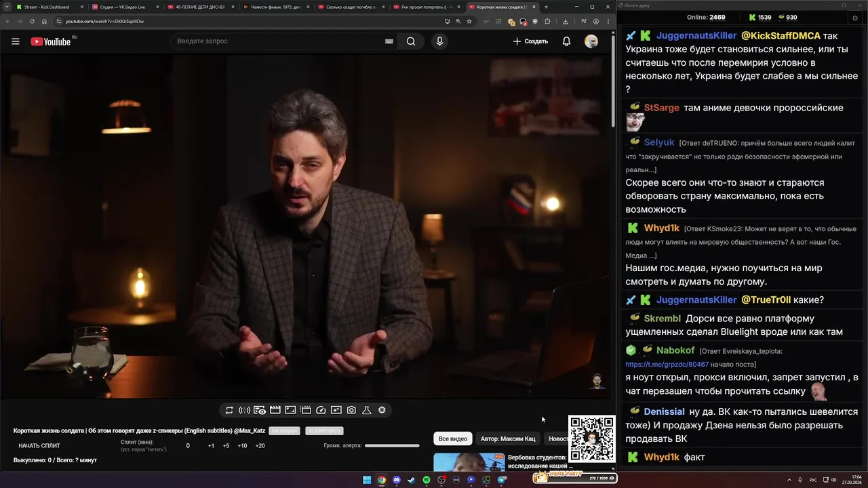
Task: Click the @KickStaffDMCA mention in chat
Action: [x=781, y=35]
